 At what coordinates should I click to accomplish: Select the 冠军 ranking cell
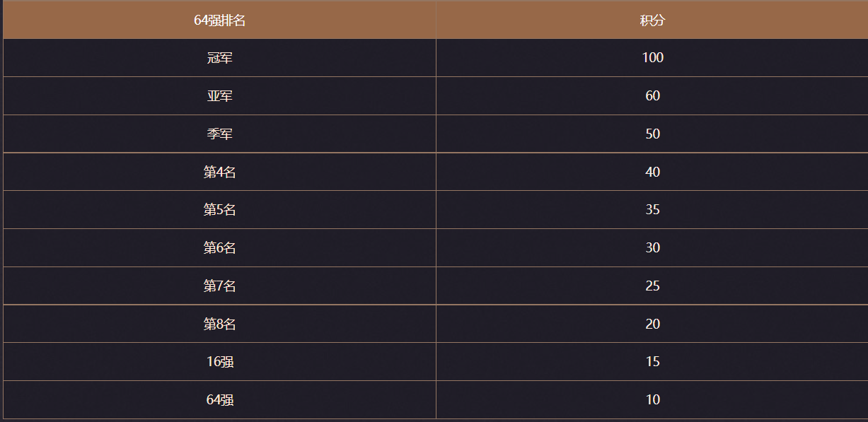coord(220,58)
